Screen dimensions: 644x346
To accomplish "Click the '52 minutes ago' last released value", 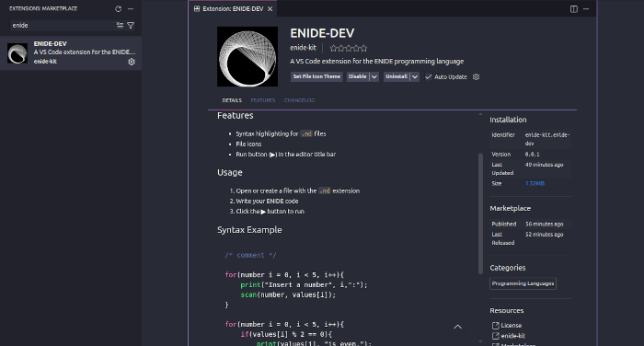I will 545,235.
